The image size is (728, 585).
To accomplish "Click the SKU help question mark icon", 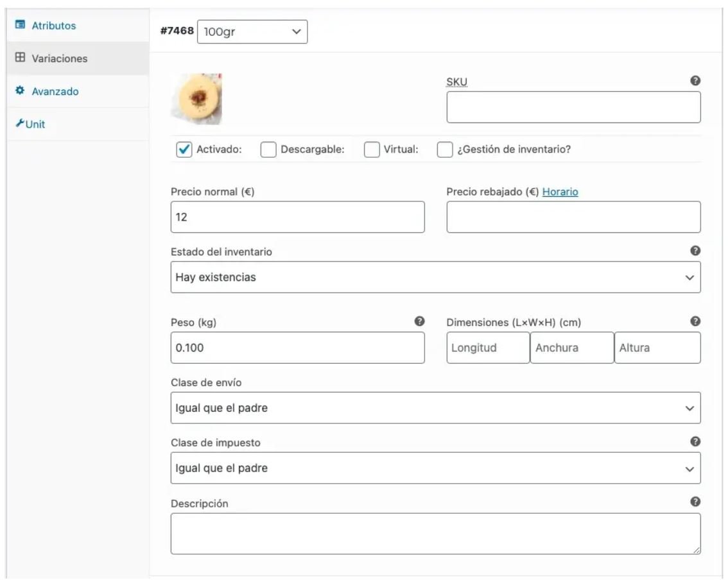I will (x=695, y=81).
